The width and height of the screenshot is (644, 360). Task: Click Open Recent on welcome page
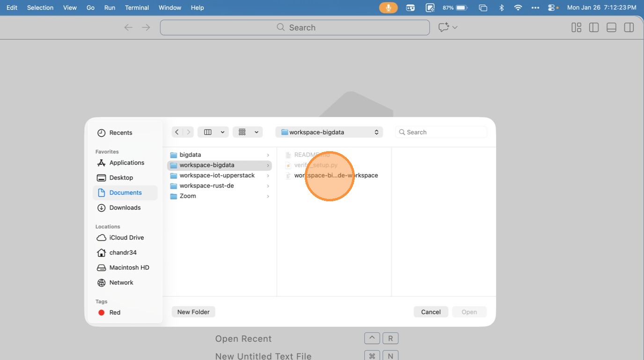(x=243, y=338)
